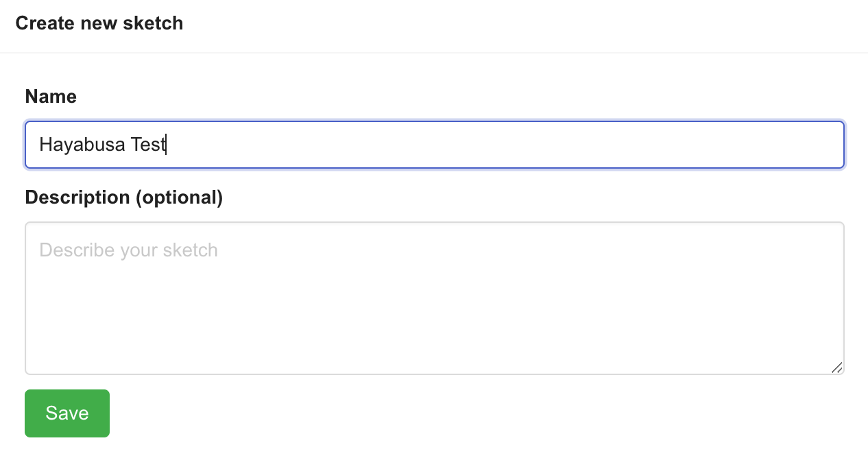Grab the Description box resize handle
The width and height of the screenshot is (868, 458).
[x=836, y=367]
